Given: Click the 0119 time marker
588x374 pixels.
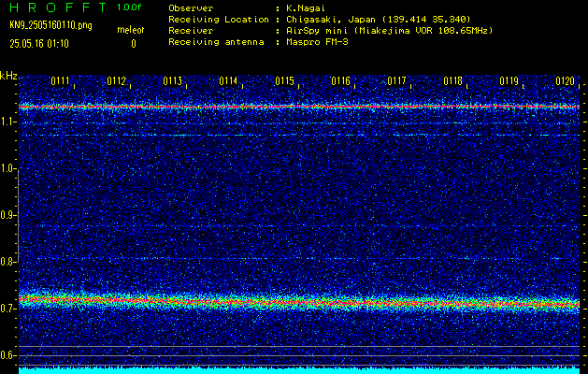Looking at the screenshot, I should pos(509,80).
